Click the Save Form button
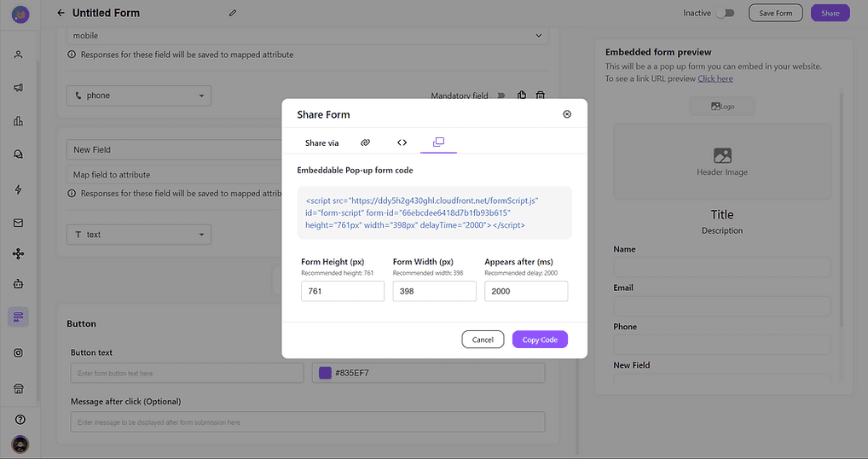 (x=776, y=13)
